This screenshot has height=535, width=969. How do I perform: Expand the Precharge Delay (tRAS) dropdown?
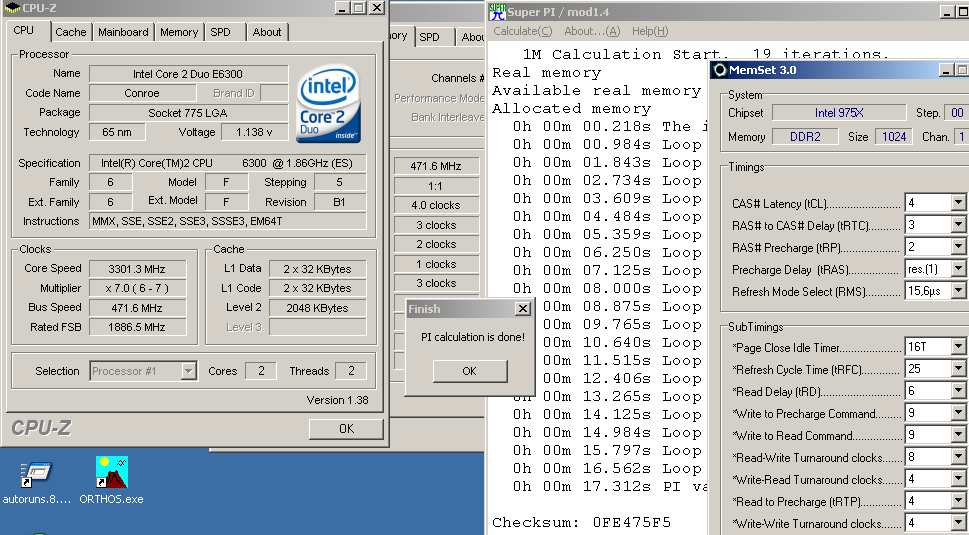click(x=958, y=269)
